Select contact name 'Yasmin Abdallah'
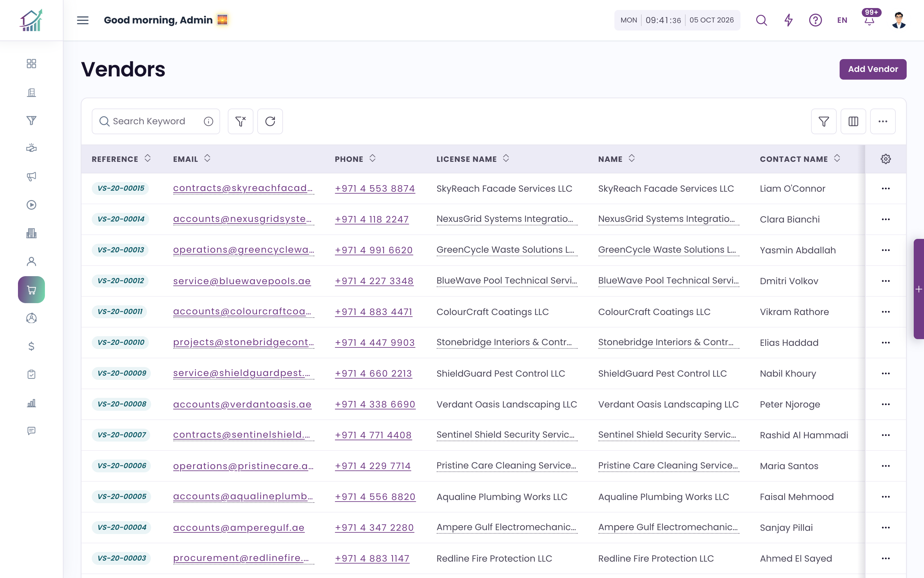Screen dimensions: 924x578 pos(798,250)
